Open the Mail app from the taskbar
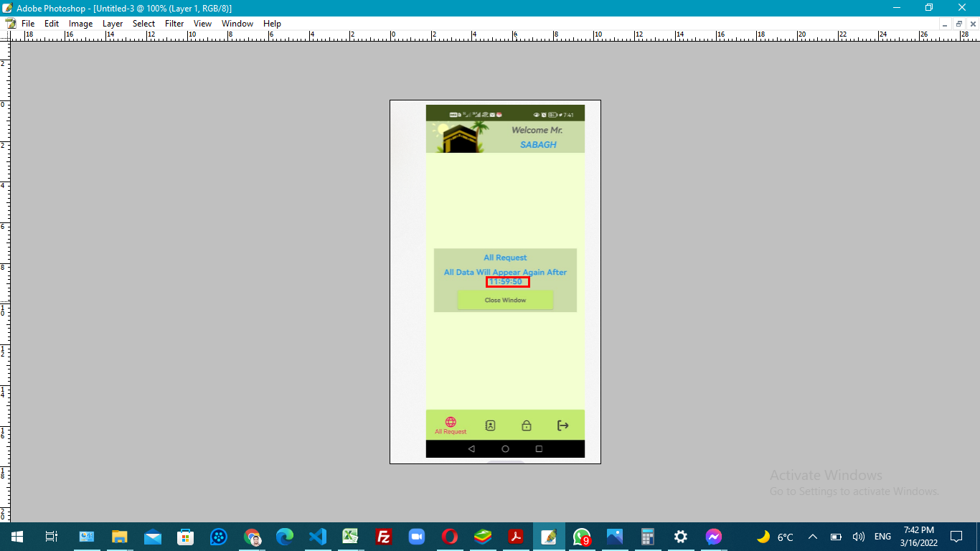The width and height of the screenshot is (980, 551). pyautogui.click(x=153, y=537)
